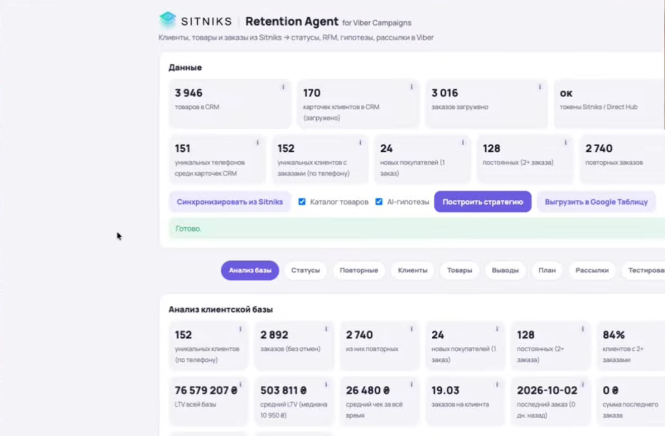Info icon on 2 740 из них повторных
This screenshot has height=436, width=665.
pyautogui.click(x=411, y=329)
